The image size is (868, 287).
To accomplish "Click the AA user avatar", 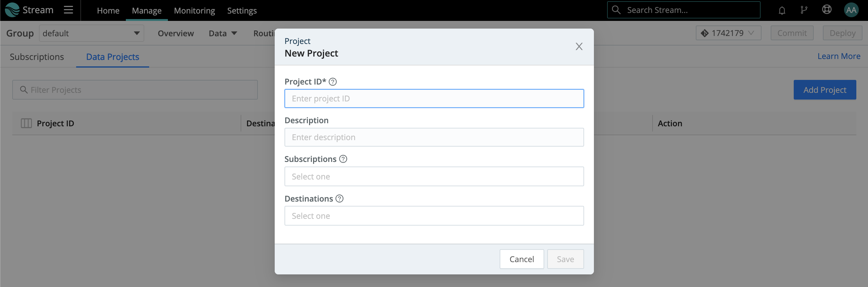I will (x=851, y=10).
